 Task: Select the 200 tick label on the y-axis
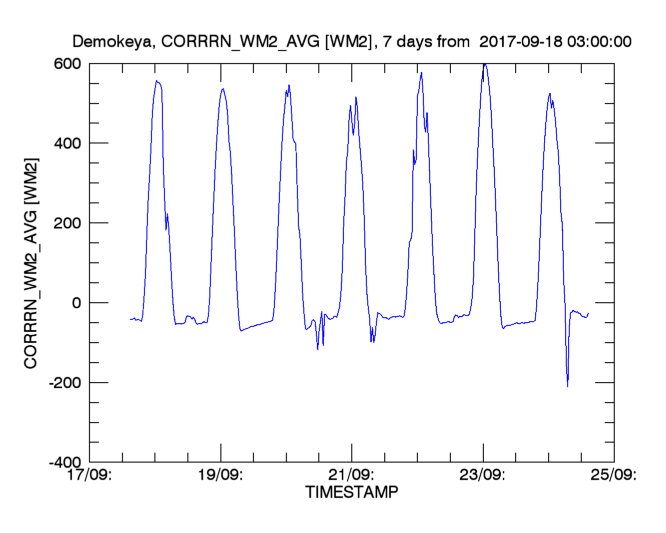(67, 223)
